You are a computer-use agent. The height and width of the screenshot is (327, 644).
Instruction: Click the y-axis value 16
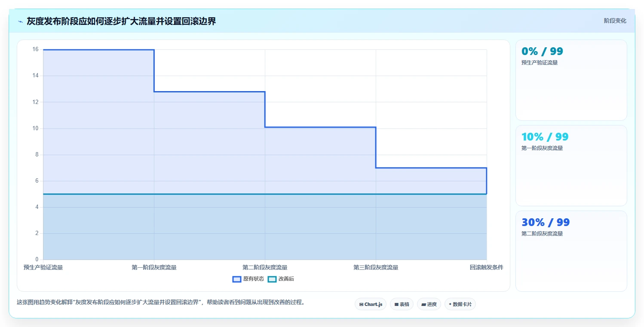pos(35,49)
